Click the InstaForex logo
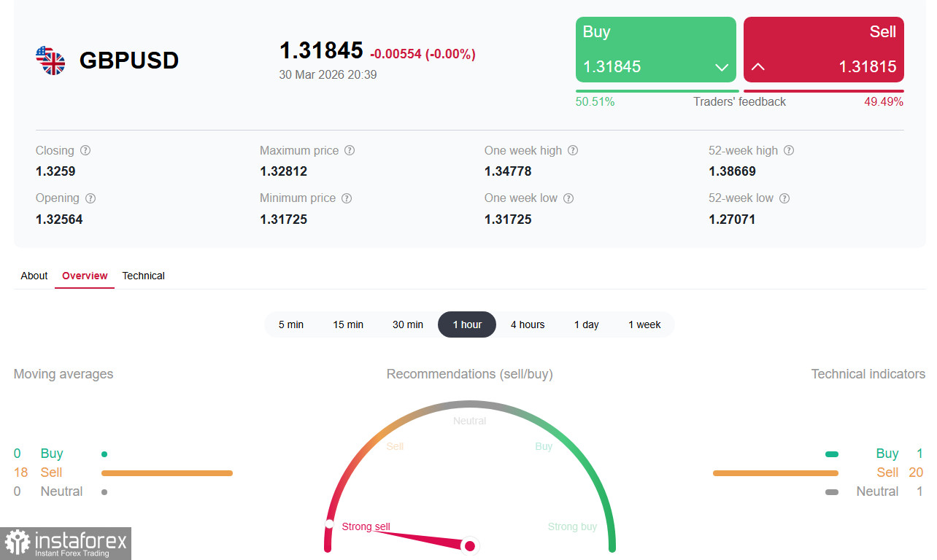 coord(66,543)
